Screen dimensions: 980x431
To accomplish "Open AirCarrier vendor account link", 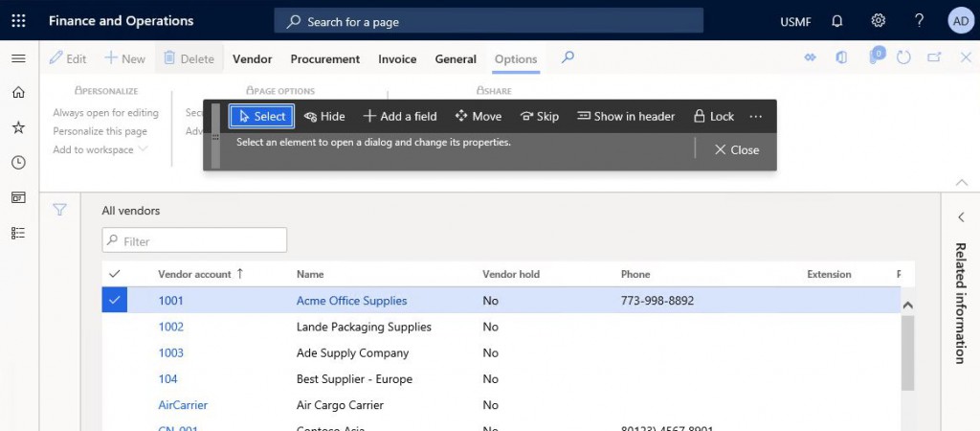I will pyautogui.click(x=183, y=405).
